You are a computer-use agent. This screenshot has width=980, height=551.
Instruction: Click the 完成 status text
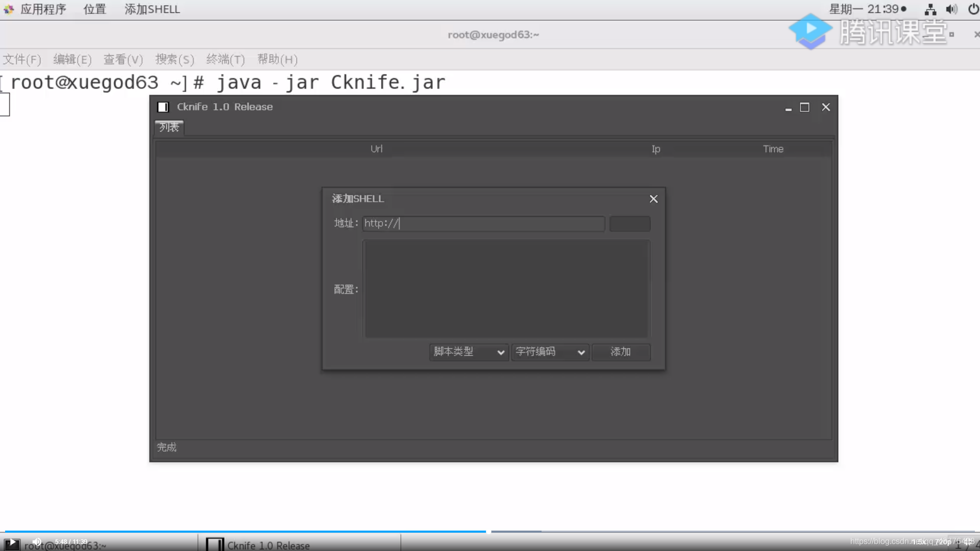pyautogui.click(x=166, y=447)
